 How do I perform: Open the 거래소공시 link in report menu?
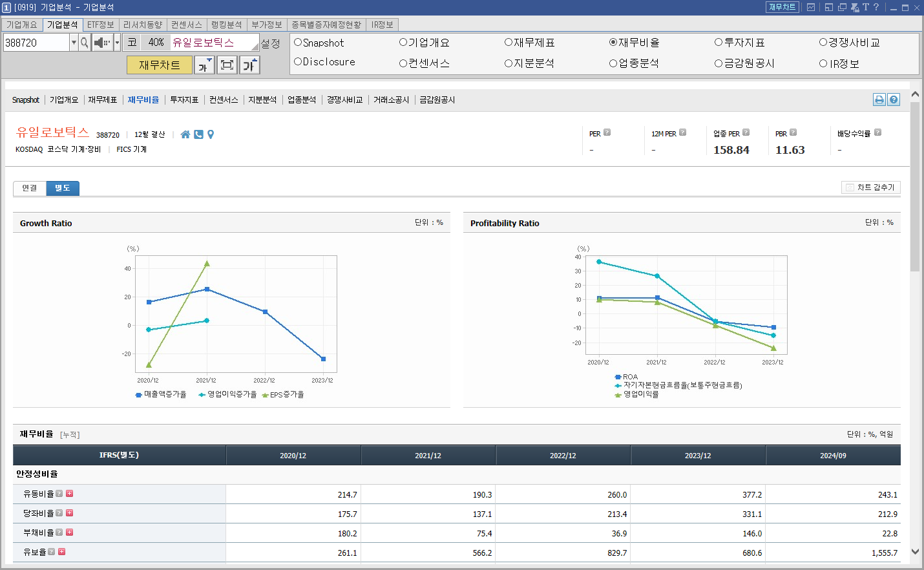pyautogui.click(x=392, y=100)
